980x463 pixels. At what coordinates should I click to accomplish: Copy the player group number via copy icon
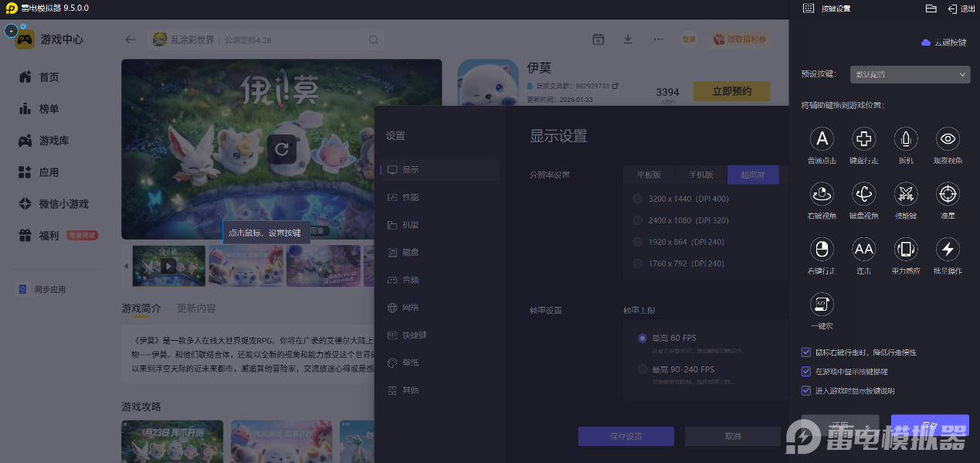(x=615, y=86)
